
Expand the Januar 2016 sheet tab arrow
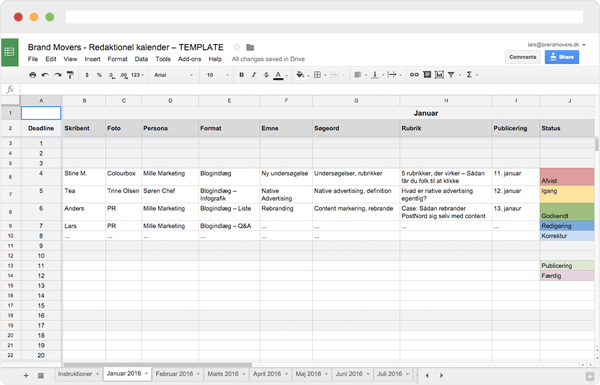(x=147, y=374)
